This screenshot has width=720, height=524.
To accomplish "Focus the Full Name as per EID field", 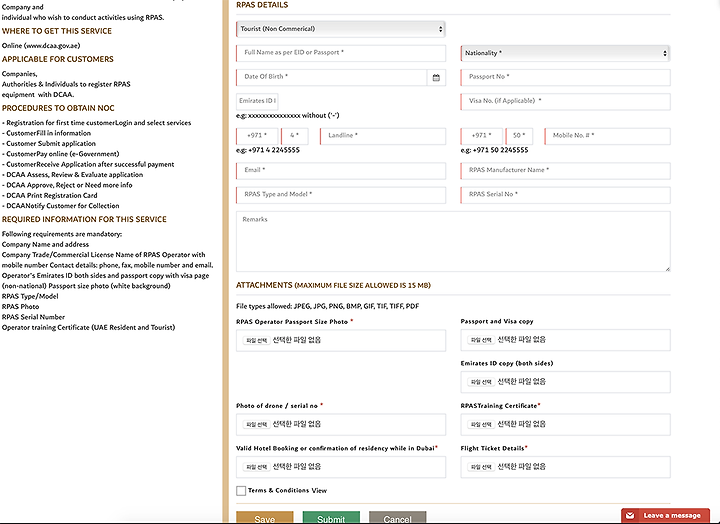I will coord(341,53).
